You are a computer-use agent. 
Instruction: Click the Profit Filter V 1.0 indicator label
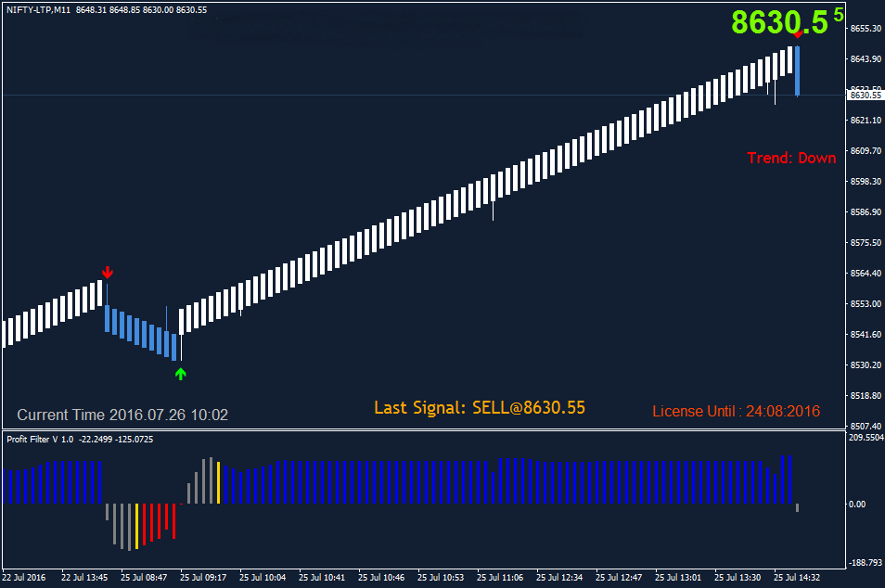[40, 439]
